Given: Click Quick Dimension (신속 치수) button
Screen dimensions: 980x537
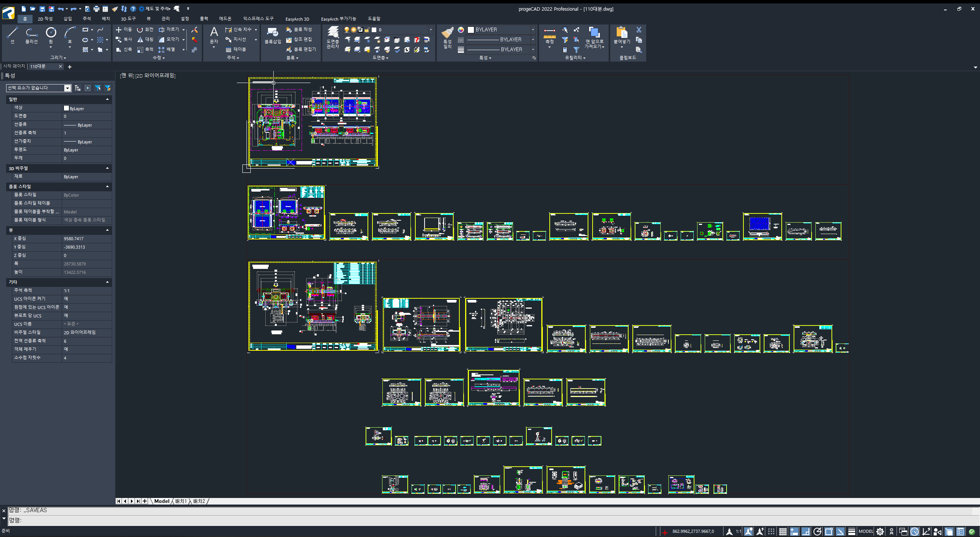Looking at the screenshot, I should (x=238, y=29).
